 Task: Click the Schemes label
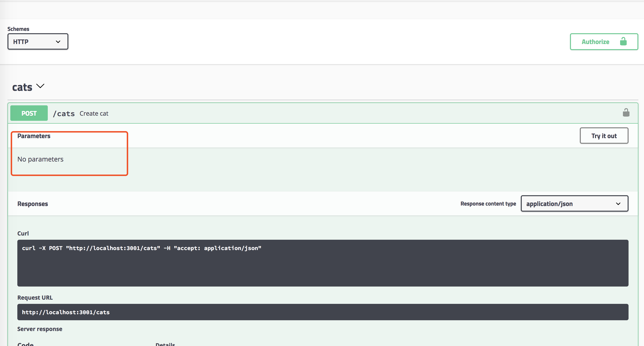tap(18, 29)
